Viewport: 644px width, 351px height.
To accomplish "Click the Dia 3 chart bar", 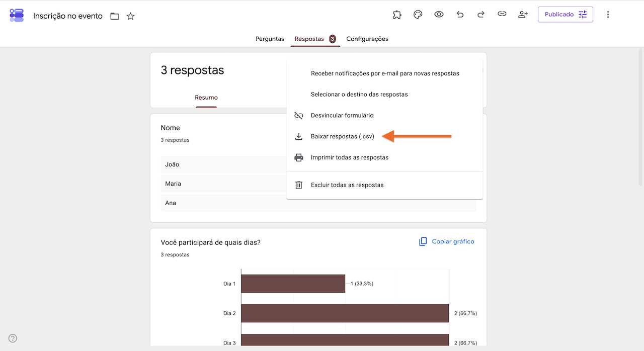I will pos(345,340).
